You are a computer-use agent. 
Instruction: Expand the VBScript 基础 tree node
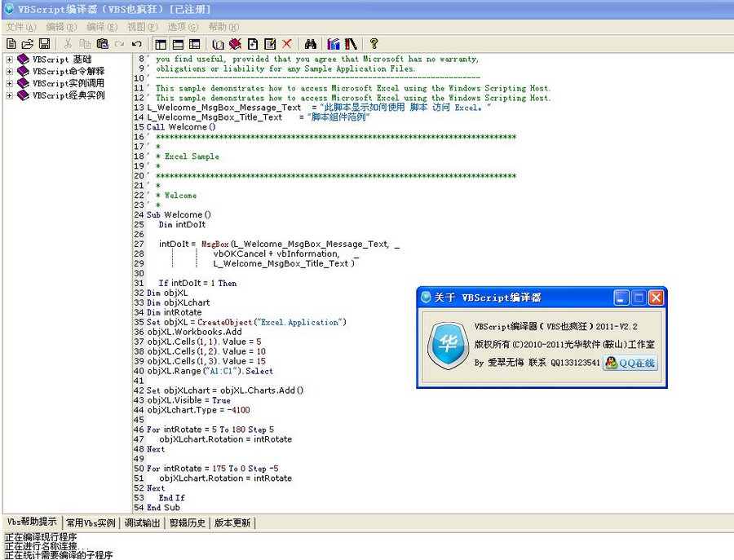coord(9,60)
